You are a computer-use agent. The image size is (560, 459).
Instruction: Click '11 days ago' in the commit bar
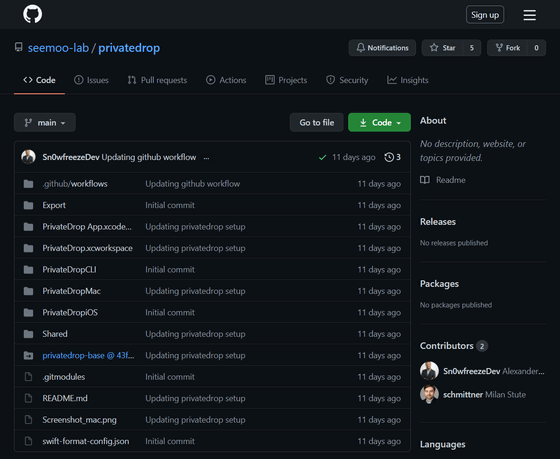pos(354,157)
